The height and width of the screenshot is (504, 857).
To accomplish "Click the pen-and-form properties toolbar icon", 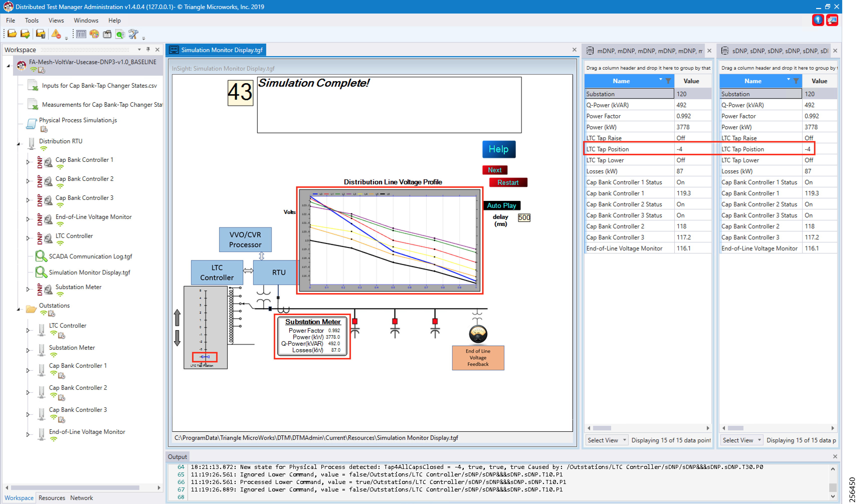I will click(x=107, y=34).
